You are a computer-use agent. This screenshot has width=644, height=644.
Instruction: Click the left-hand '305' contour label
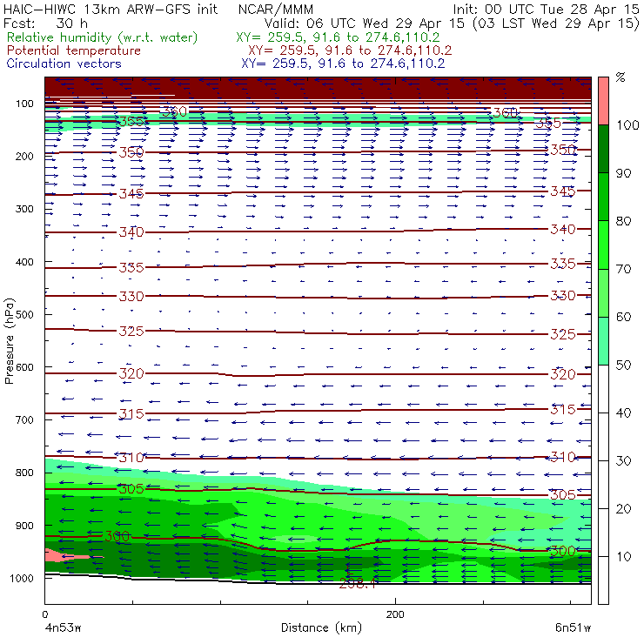[131, 489]
